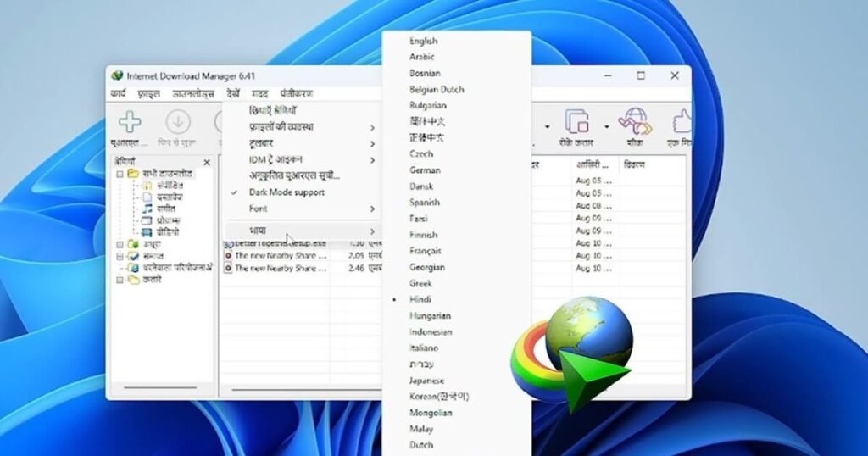This screenshot has width=868, height=456.
Task: Choose Arabic from the language list
Action: (422, 57)
